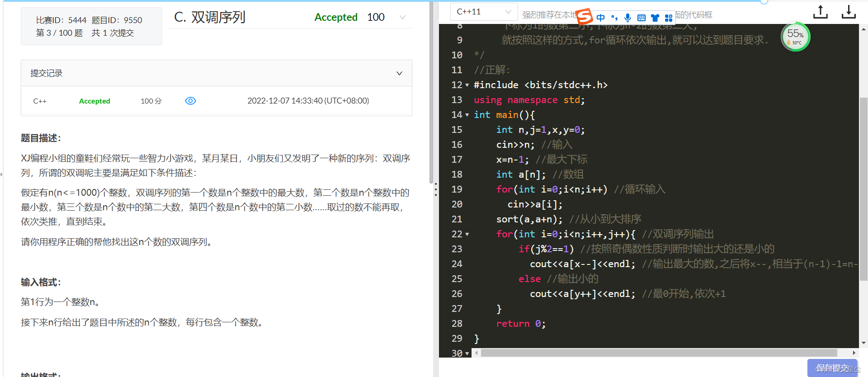Image resolution: width=868 pixels, height=377 pixels.
Task: Click the 题目描述 heading
Action: 41,138
